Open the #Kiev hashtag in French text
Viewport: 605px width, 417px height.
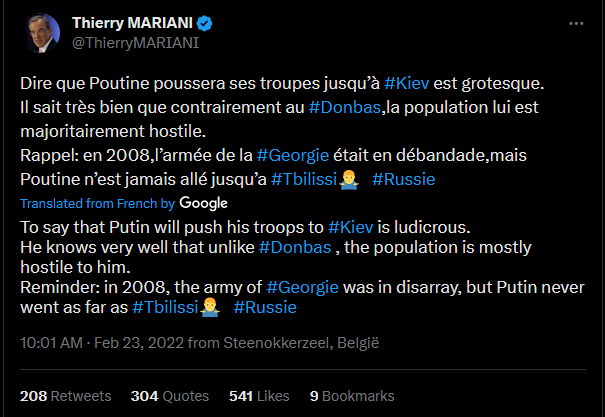(x=407, y=83)
